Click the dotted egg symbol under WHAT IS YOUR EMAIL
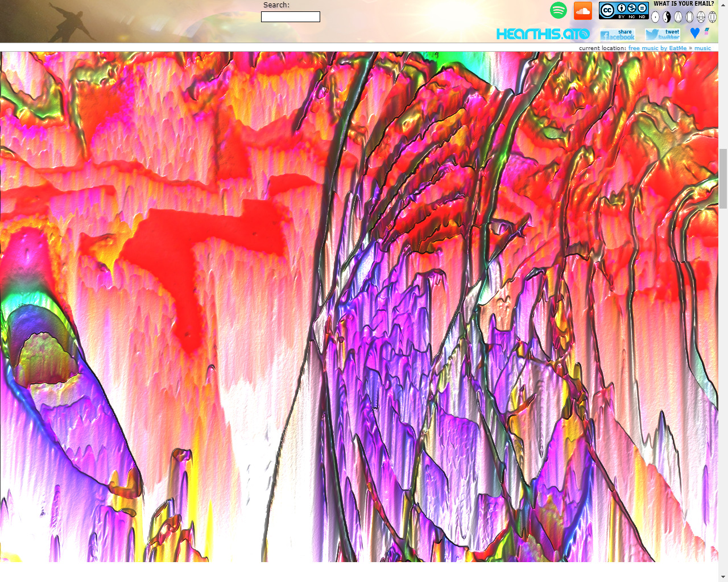This screenshot has height=582, width=728. [655, 16]
